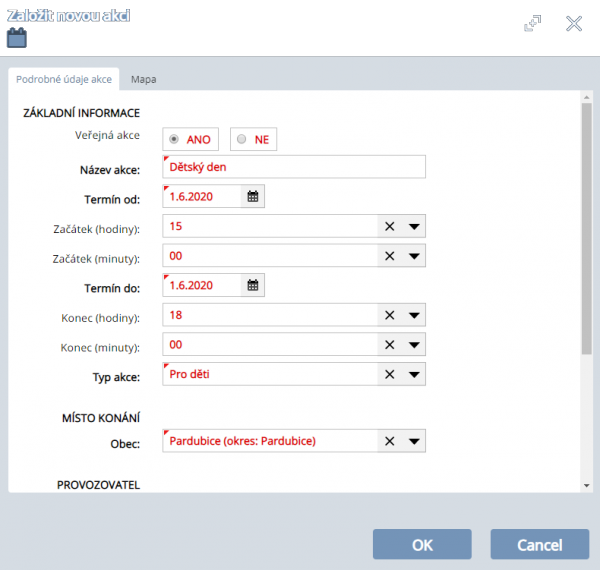Image resolution: width=600 pixels, height=570 pixels.
Task: Switch to the Mapa tab
Action: (x=143, y=79)
